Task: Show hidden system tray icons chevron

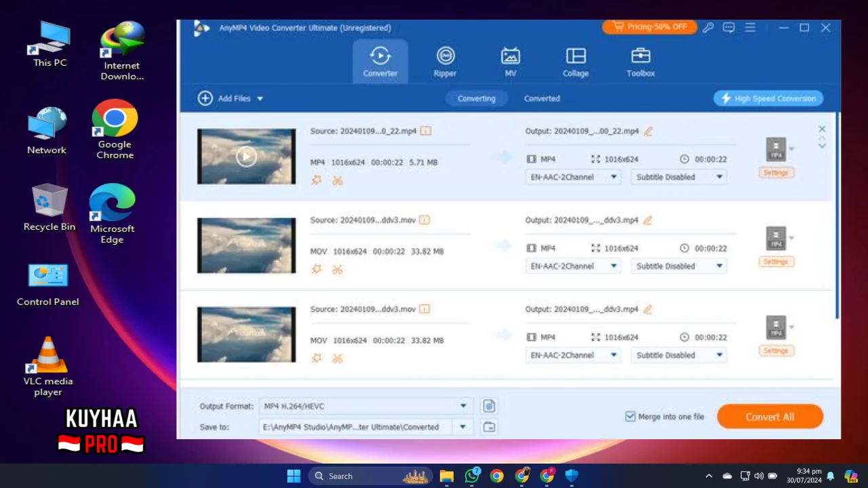Action: click(x=709, y=476)
